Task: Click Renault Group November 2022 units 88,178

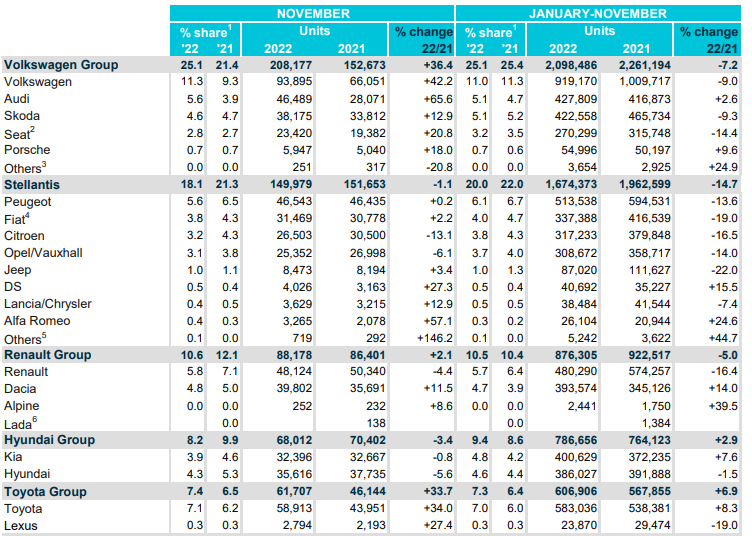Action: (294, 355)
